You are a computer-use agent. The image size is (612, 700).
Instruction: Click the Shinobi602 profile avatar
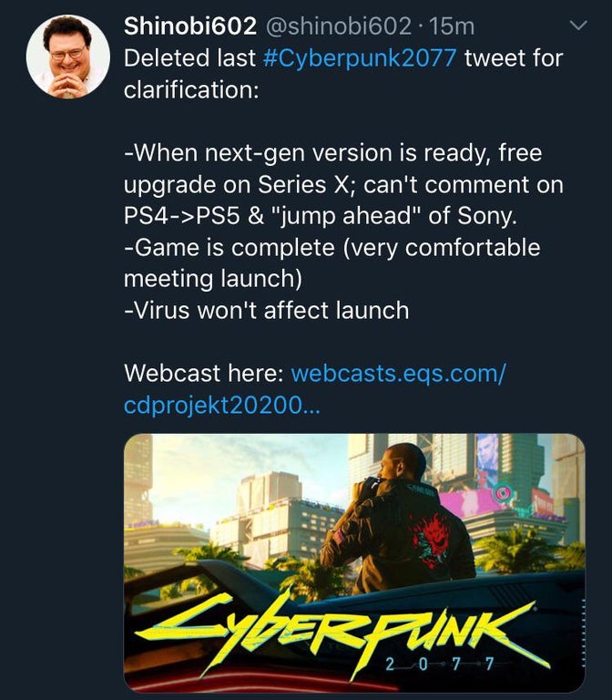(x=68, y=57)
